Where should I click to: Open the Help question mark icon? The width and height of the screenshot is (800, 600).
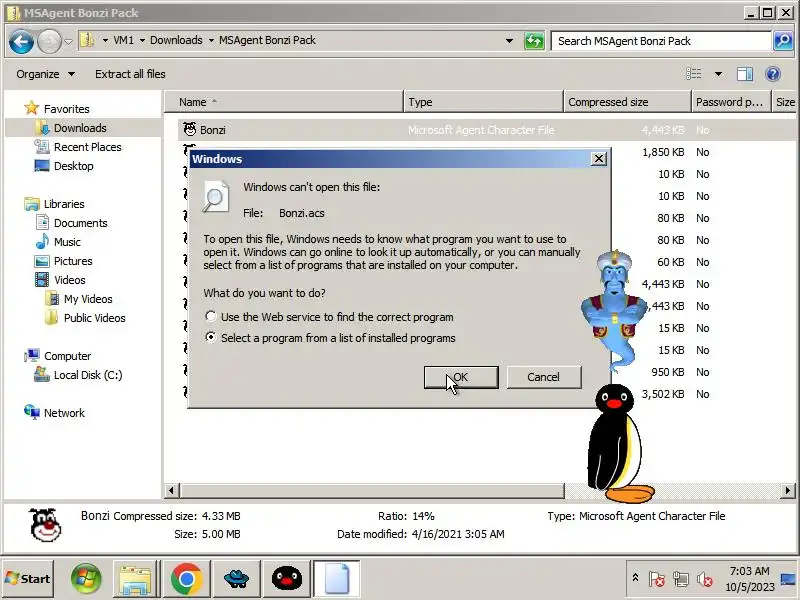773,74
